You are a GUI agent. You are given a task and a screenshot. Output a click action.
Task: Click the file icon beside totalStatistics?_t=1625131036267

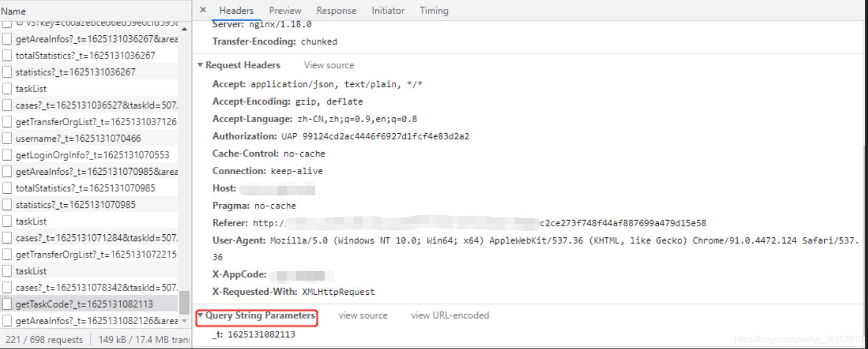point(7,55)
